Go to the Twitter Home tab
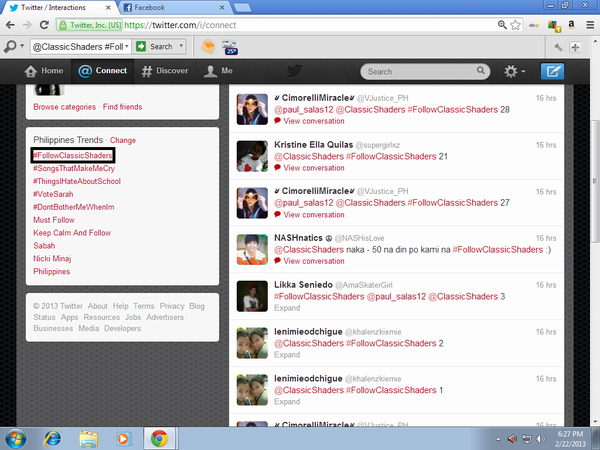 tap(44, 71)
